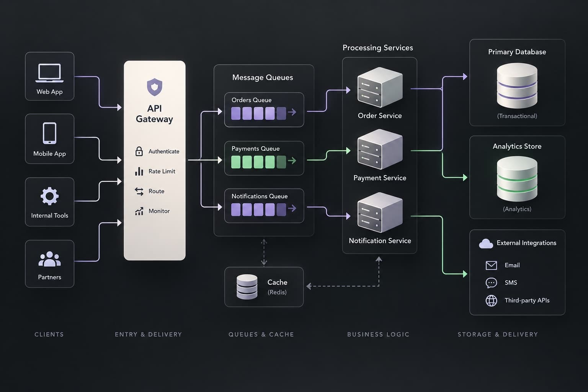The image size is (588, 392).
Task: Click the Notification Service server icon
Action: (380, 212)
